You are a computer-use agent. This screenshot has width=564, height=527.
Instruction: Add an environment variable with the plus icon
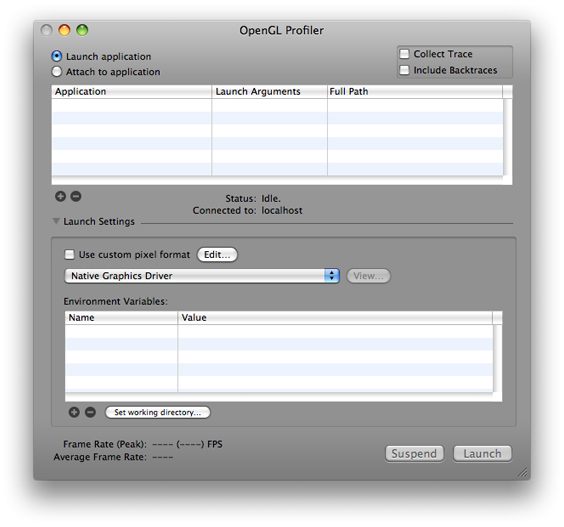click(x=74, y=412)
